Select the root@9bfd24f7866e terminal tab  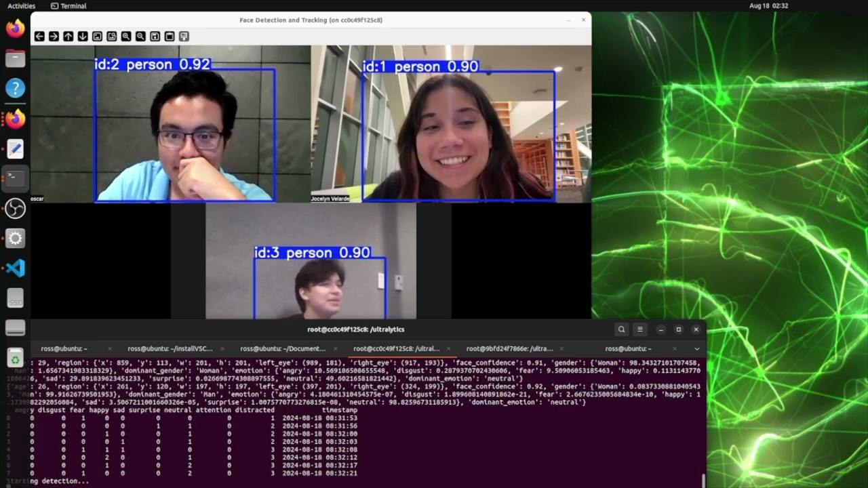pyautogui.click(x=509, y=348)
